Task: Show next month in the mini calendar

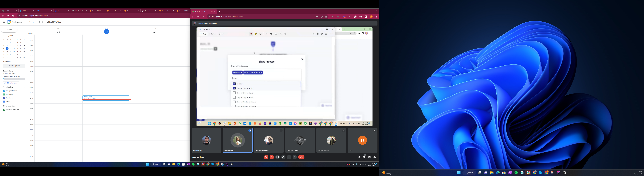Action: (24, 36)
